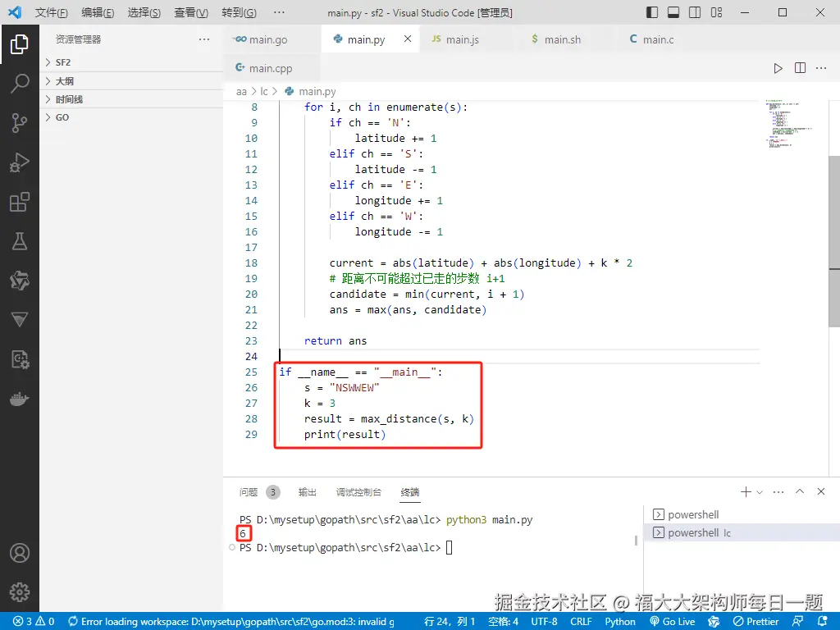Split the editor to the right
This screenshot has height=630, width=840.
click(x=800, y=68)
